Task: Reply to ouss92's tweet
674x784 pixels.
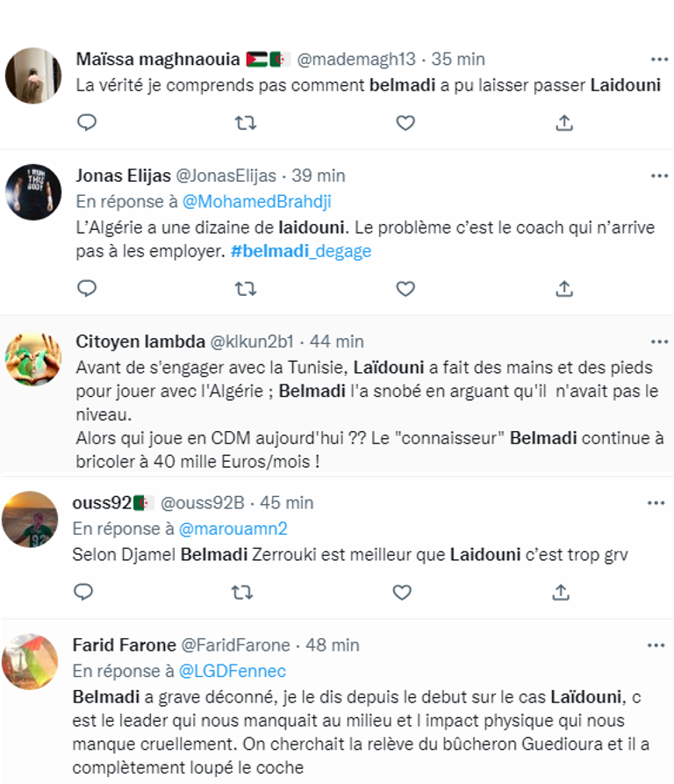Action: (x=83, y=593)
